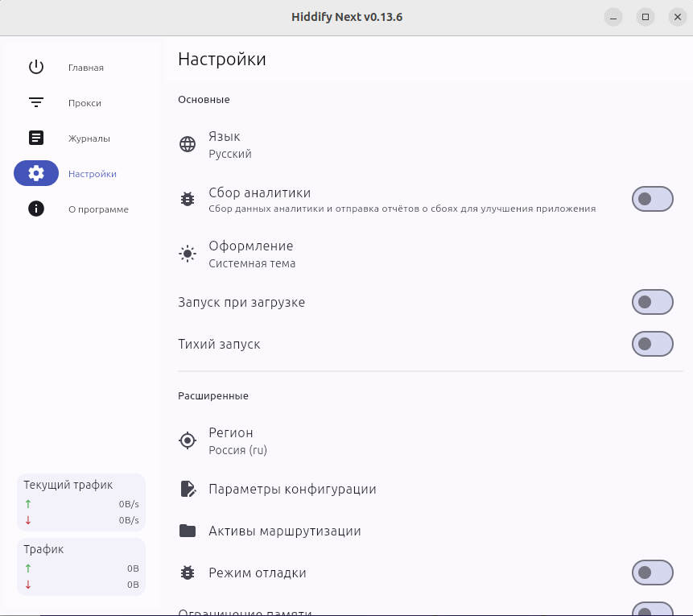Select the Настройки gear icon
Screen dimensions: 693x616
[x=36, y=173]
